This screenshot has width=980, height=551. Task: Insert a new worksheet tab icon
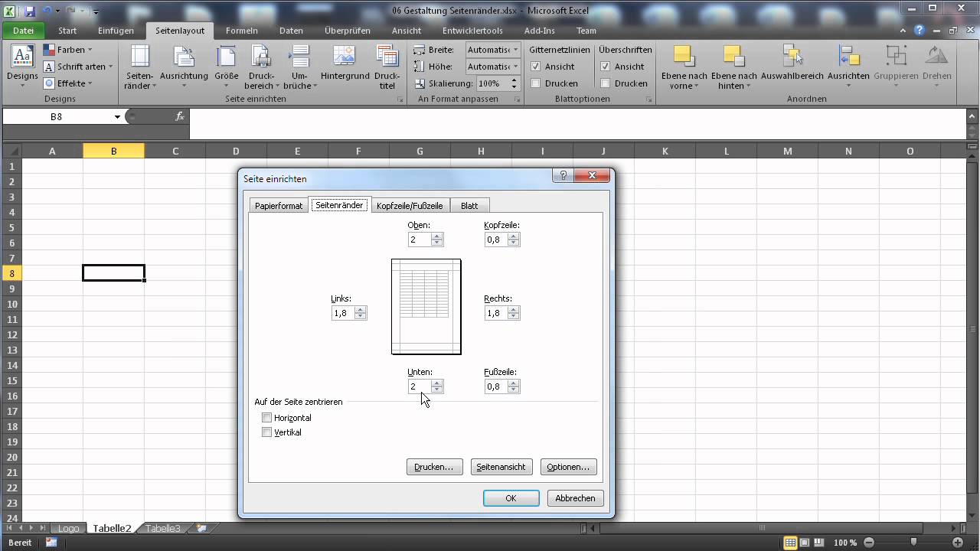click(201, 528)
